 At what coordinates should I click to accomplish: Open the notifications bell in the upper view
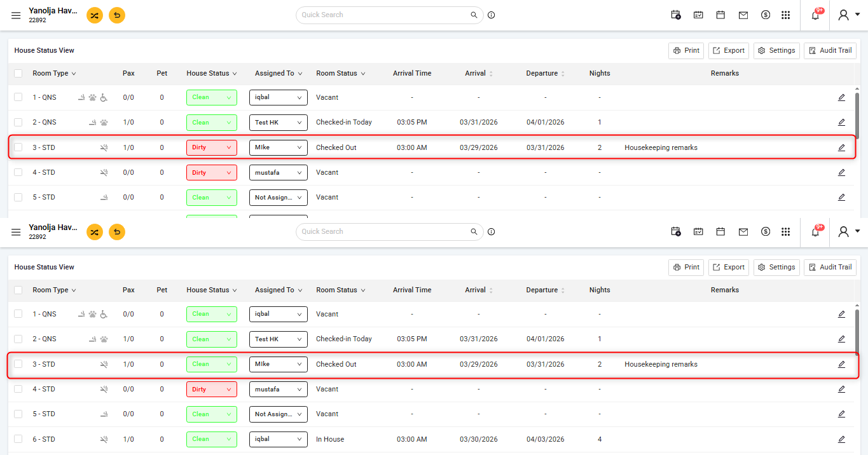(815, 16)
